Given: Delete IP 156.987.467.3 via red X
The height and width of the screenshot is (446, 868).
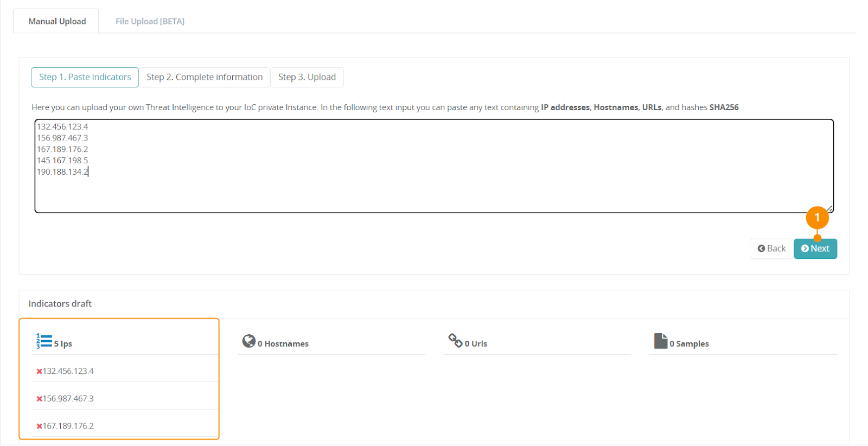Looking at the screenshot, I should coord(39,399).
